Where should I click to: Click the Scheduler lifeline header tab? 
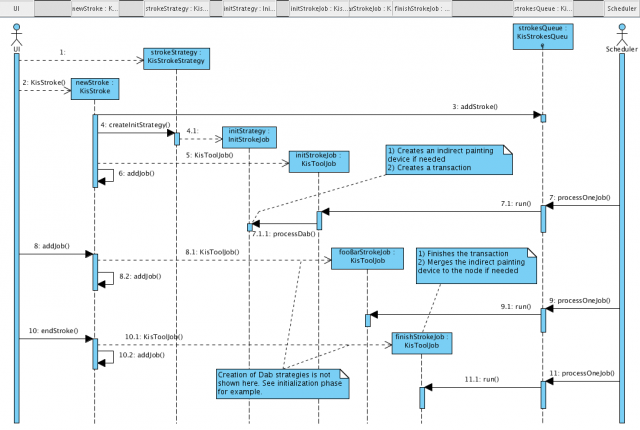[x=620, y=8]
